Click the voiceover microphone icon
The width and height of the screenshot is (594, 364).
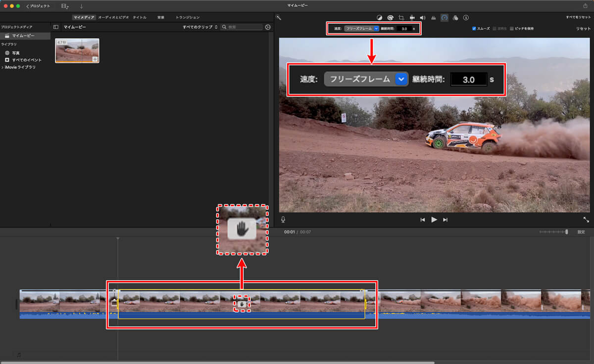point(283,220)
